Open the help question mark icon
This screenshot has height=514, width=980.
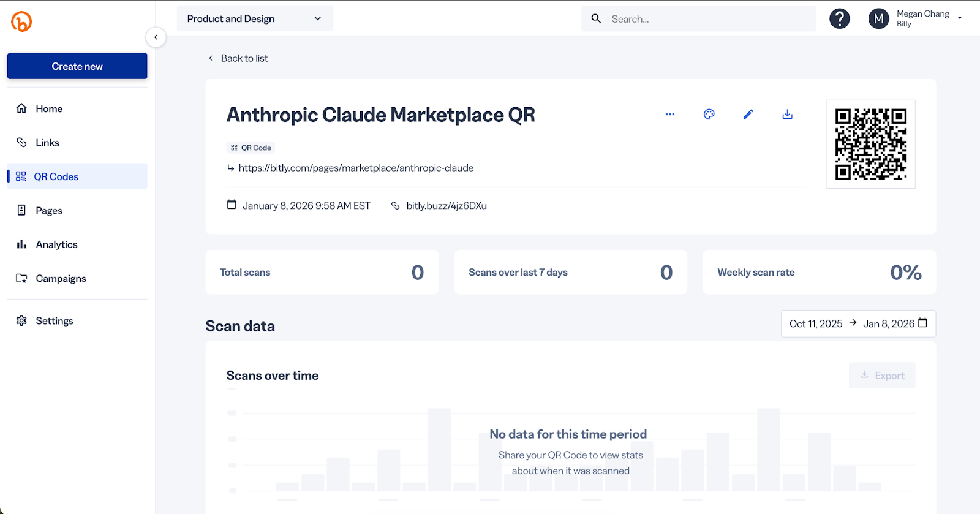click(x=840, y=19)
